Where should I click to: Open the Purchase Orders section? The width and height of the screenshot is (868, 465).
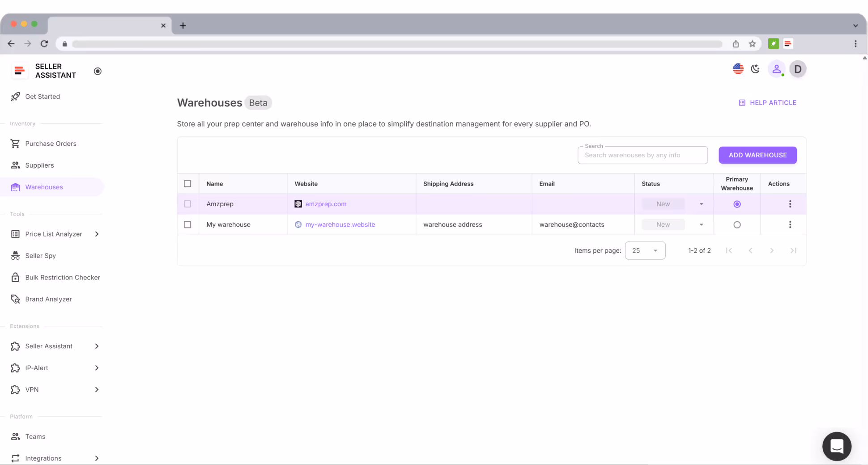(51, 143)
